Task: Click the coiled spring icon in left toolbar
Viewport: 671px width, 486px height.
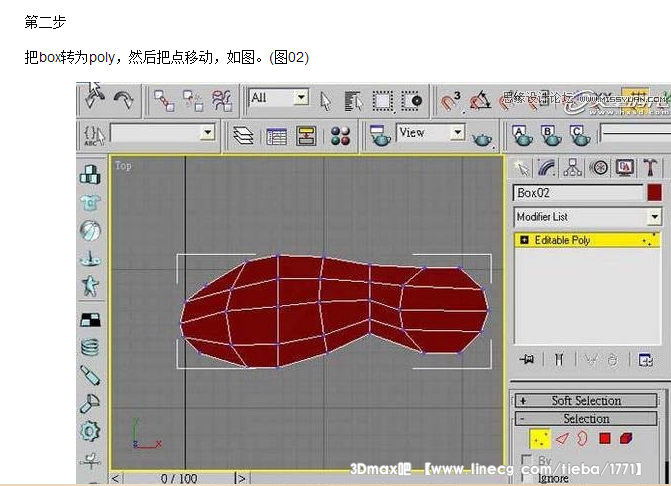Action: tap(90, 347)
